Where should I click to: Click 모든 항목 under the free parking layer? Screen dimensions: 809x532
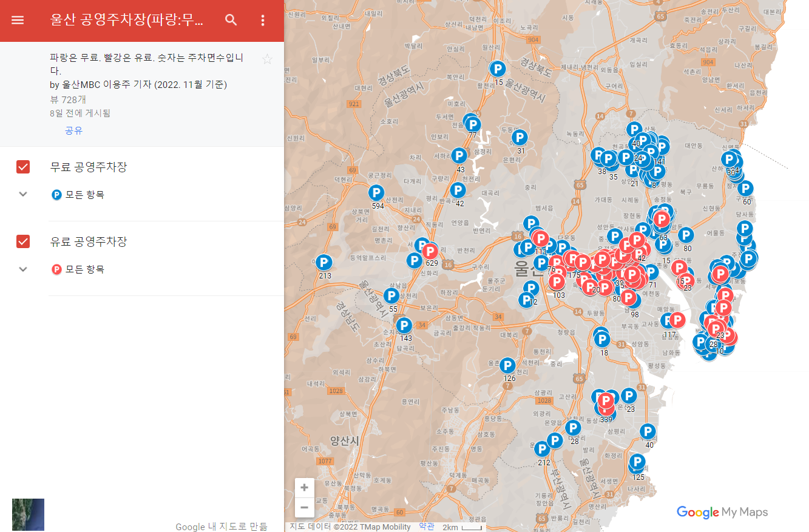coord(84,195)
